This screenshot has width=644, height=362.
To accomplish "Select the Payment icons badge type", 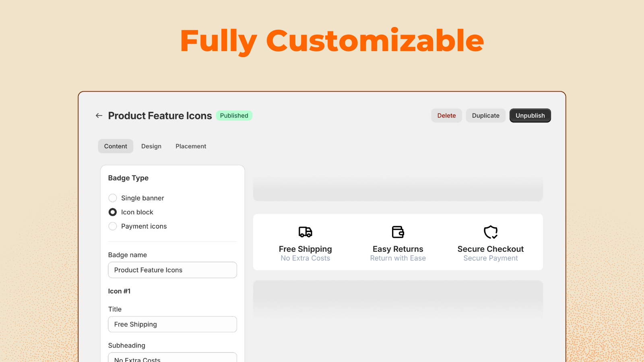I will tap(113, 226).
